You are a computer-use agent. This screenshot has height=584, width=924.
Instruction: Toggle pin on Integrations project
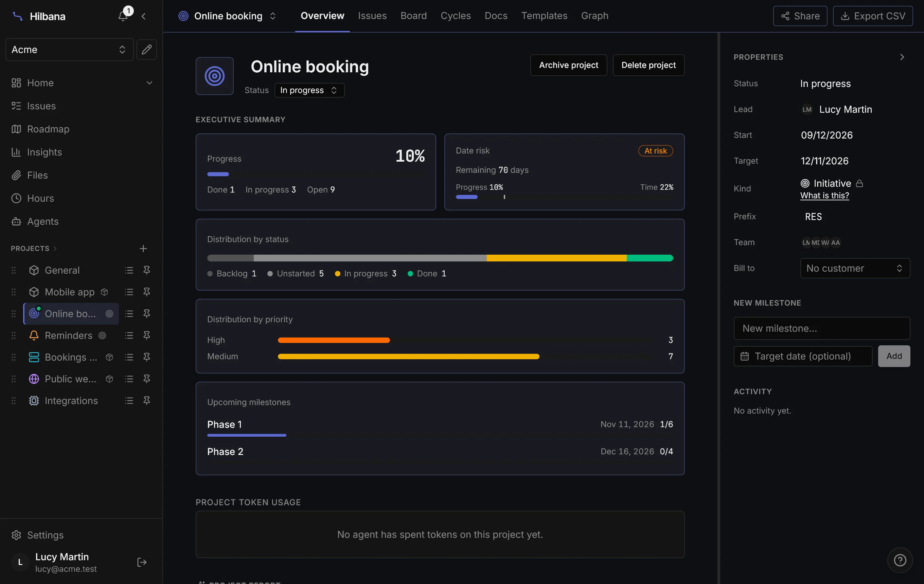146,401
